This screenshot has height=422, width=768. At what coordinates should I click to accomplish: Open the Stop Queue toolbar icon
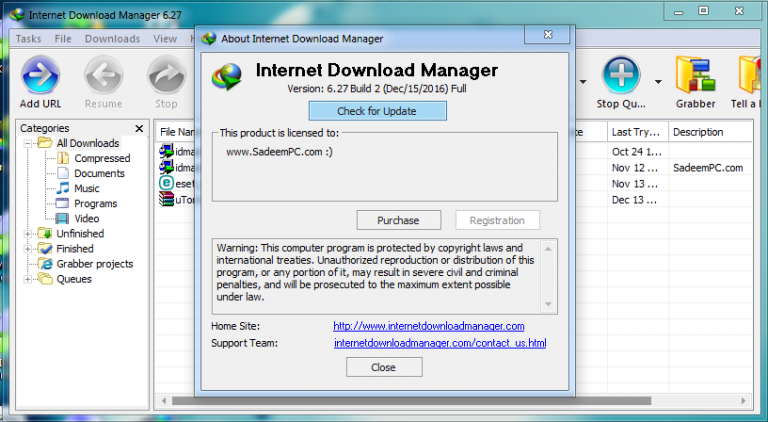[x=621, y=75]
